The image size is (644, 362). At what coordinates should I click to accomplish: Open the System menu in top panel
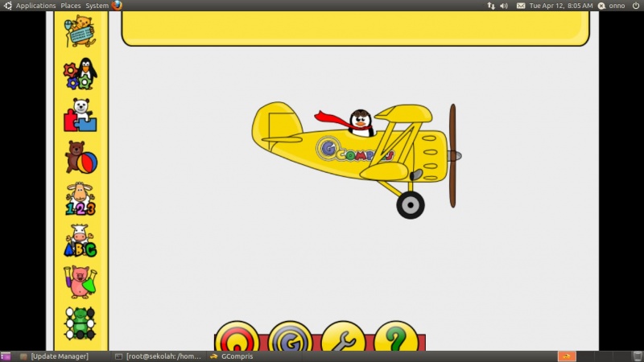[x=97, y=6]
